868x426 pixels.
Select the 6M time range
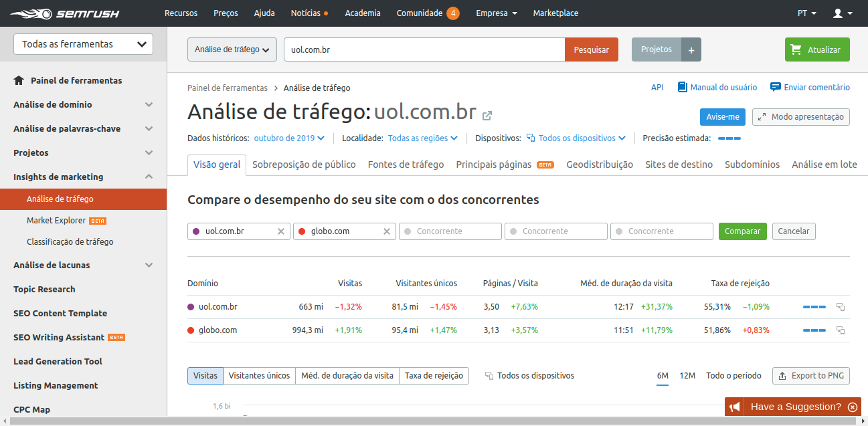663,376
